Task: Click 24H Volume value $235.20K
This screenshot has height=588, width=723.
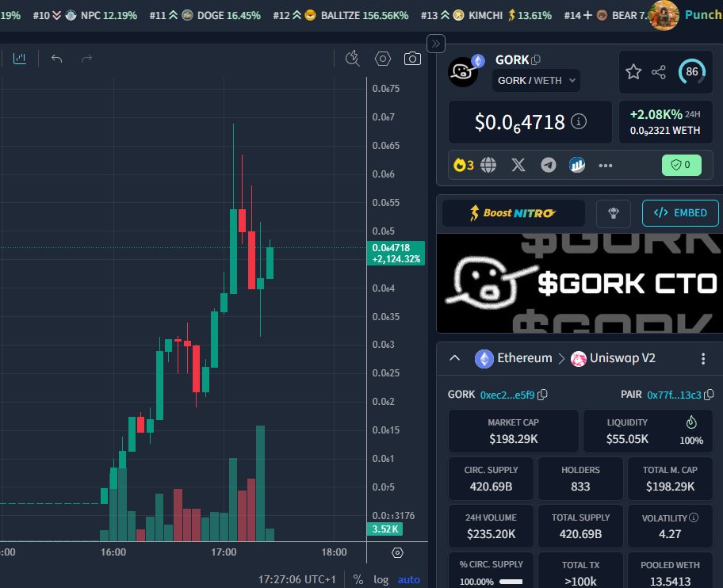Action: click(x=491, y=534)
